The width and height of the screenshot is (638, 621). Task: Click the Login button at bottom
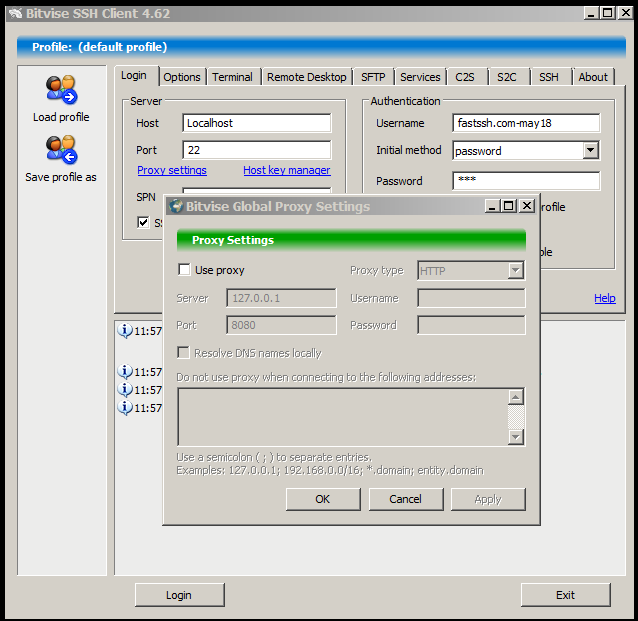tap(179, 595)
